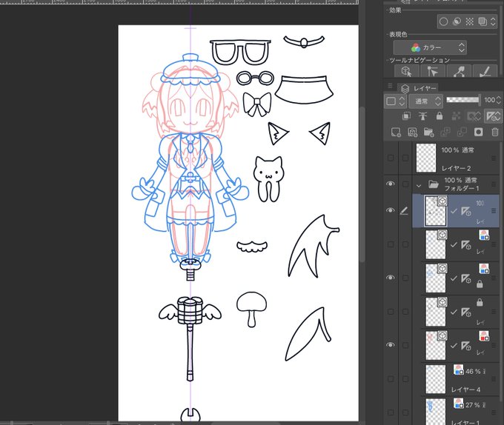
Task: Click the canvas vertical scrollbar
Action: point(362,186)
